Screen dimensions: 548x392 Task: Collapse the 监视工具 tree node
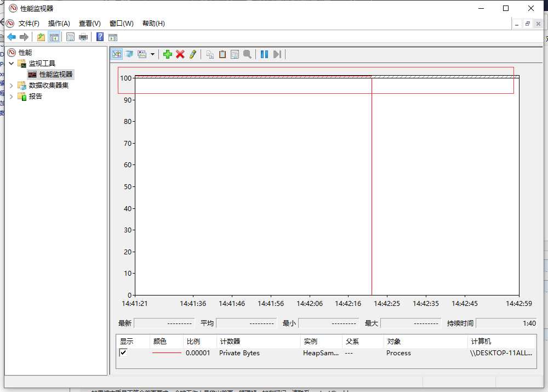11,63
